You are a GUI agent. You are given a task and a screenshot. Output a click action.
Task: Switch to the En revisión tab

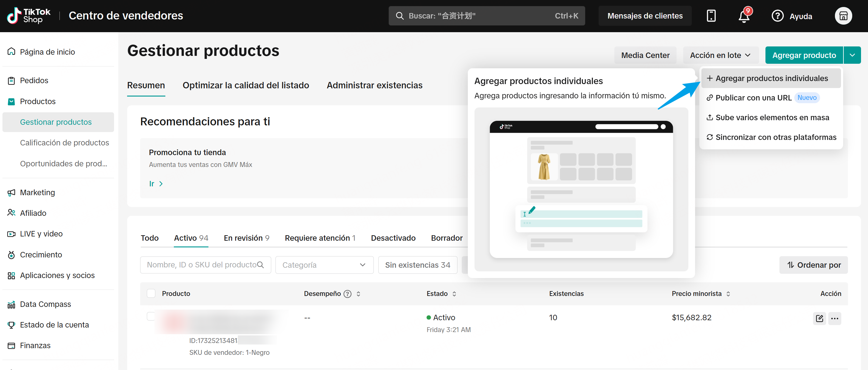point(246,238)
